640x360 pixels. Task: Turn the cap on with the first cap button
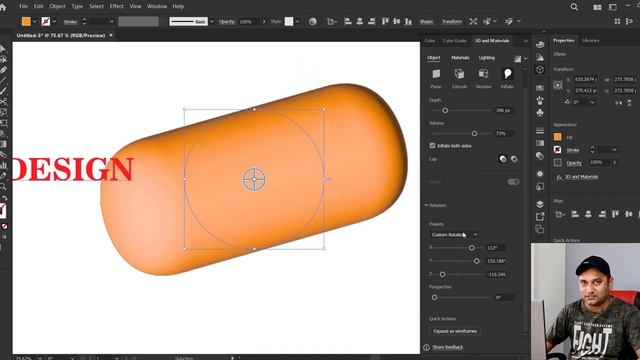tap(503, 159)
